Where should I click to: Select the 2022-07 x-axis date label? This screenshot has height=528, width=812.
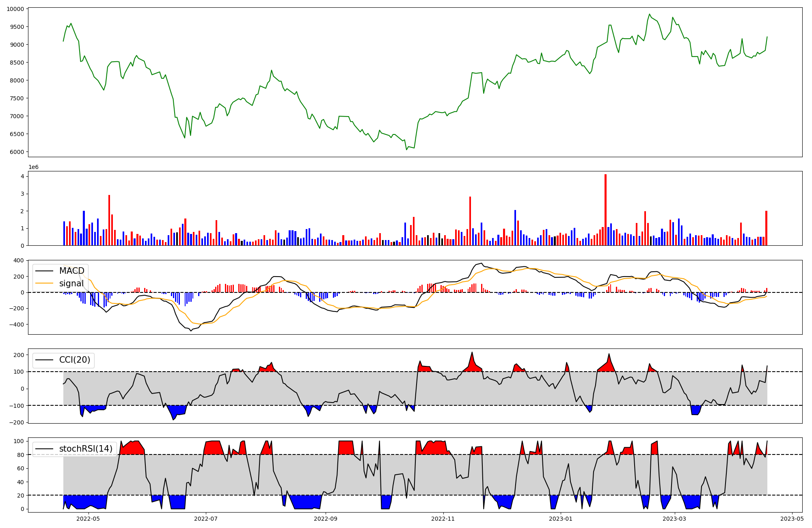206,519
